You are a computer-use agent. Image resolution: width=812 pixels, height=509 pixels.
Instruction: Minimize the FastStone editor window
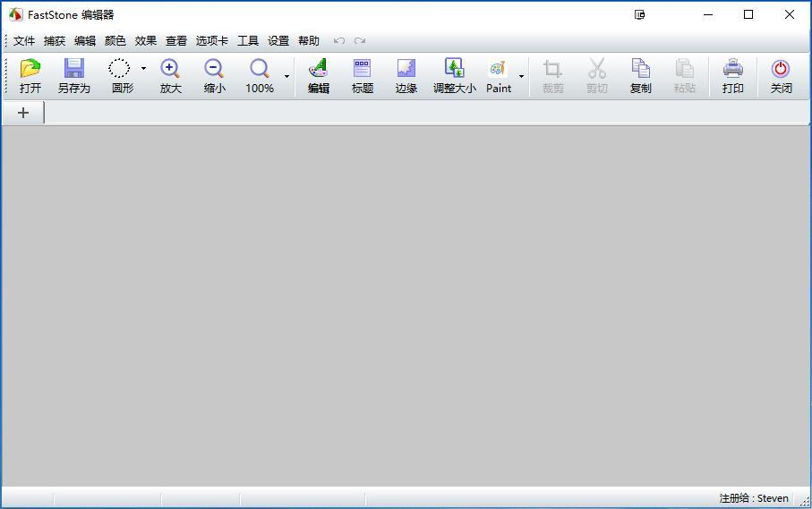(708, 14)
